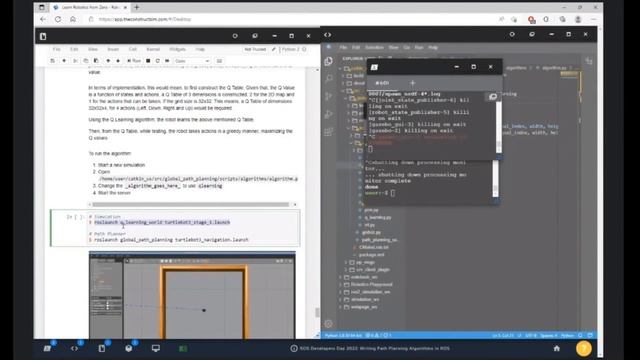
Task: Click the horizontal scrollbar below notebook instructions
Action: (x=191, y=204)
